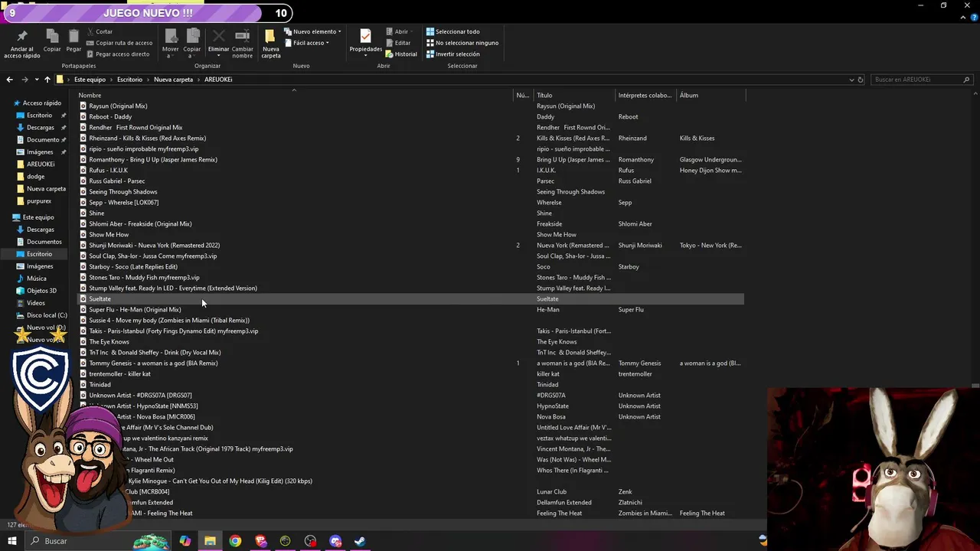This screenshot has height=551, width=980.
Task: Click Anclar al acceso rápido pin icon
Action: click(x=21, y=37)
